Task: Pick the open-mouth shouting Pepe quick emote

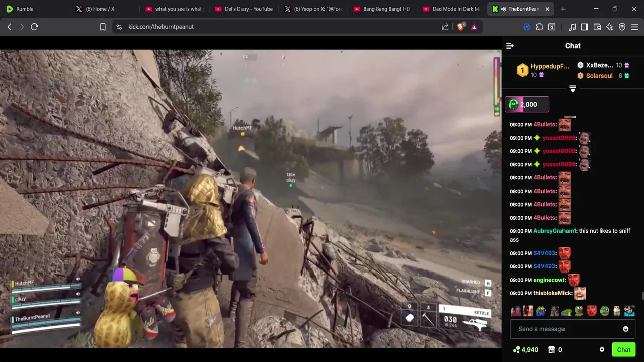Action: [x=579, y=311]
